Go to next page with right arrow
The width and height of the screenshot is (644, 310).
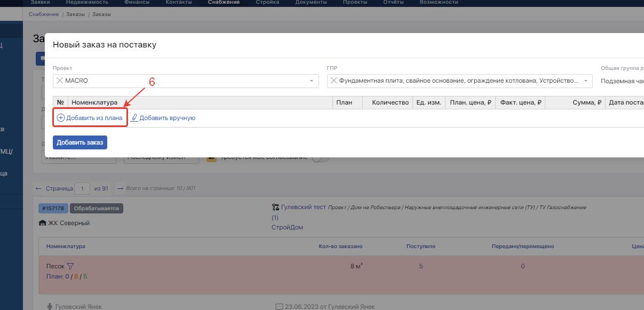tap(120, 188)
